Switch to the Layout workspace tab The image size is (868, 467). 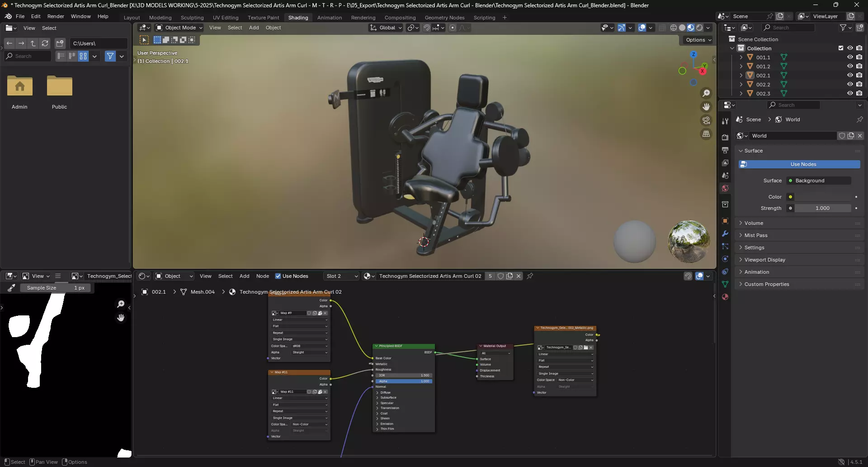click(132, 18)
